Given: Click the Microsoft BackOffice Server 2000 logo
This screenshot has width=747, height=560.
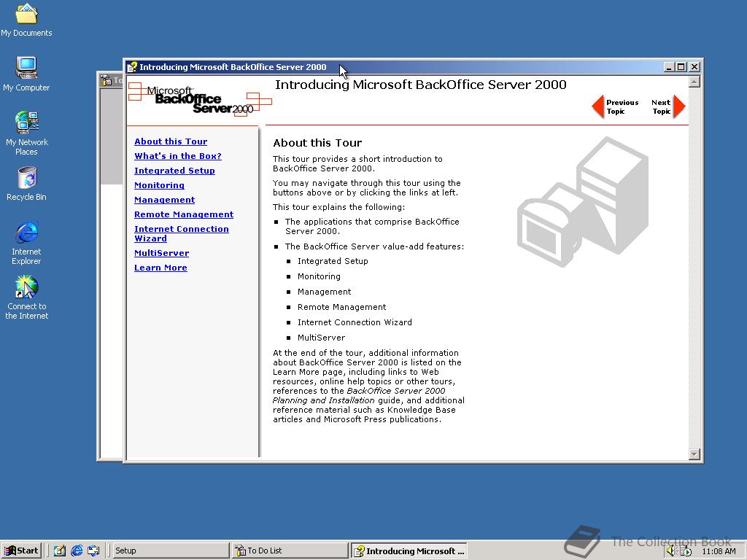Looking at the screenshot, I should coord(200,99).
